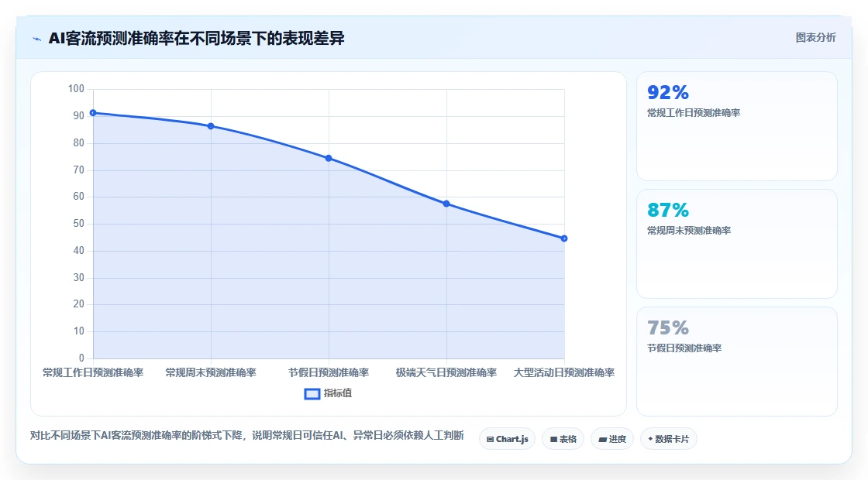Click data point for 极端天气日预测准确率
Screen dimensions: 868x480
pos(446,204)
